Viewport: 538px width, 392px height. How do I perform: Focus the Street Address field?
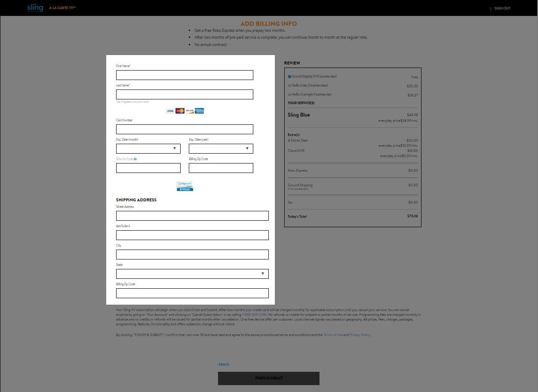tap(192, 216)
